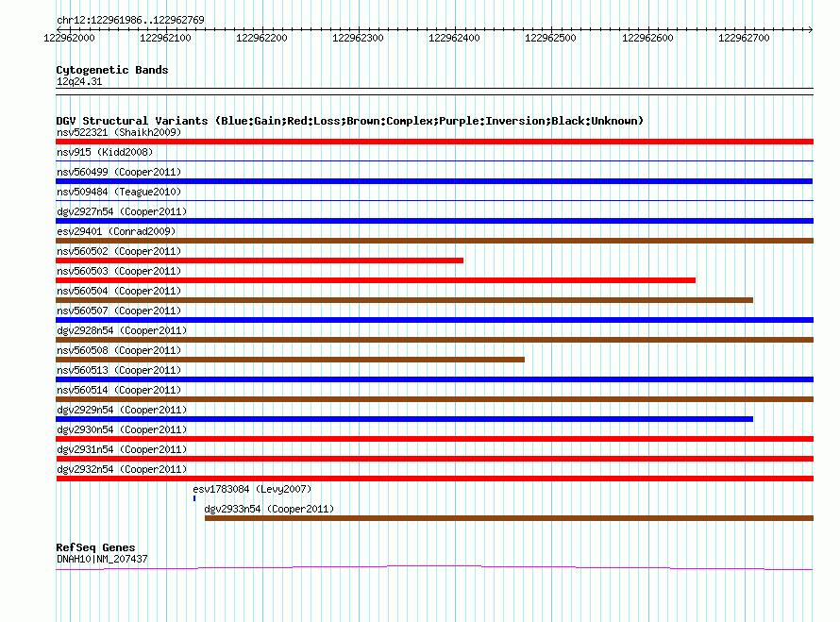Image resolution: width=840 pixels, height=622 pixels.
Task: Select the nsv560507 (Cooper2011) blue bar
Action: click(434, 320)
